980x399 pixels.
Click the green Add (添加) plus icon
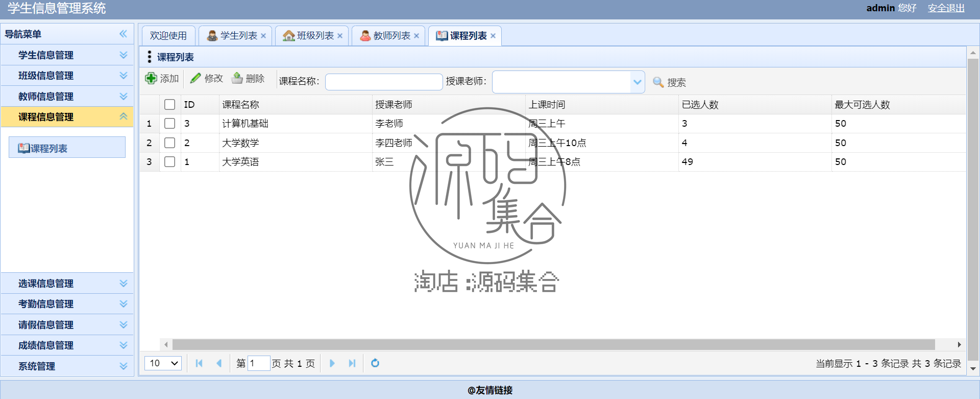tap(151, 78)
